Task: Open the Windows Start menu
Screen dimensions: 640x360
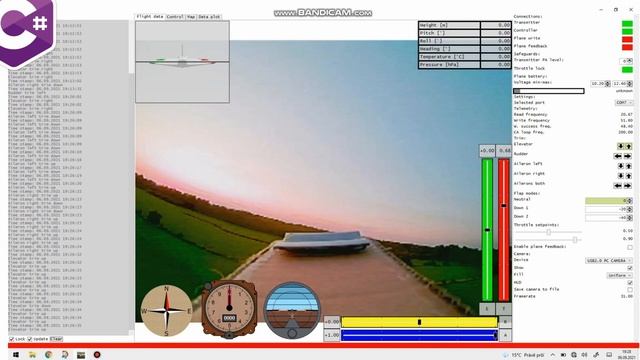Action: click(x=16, y=355)
